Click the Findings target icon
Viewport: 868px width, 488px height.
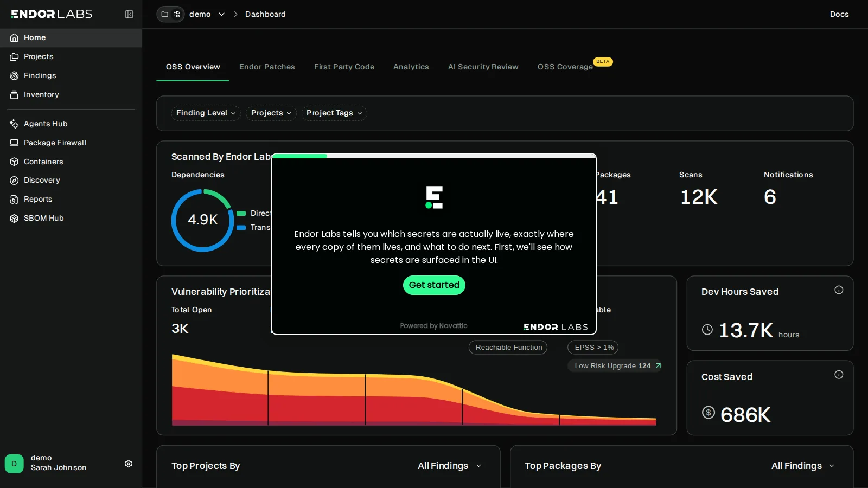[x=14, y=75]
